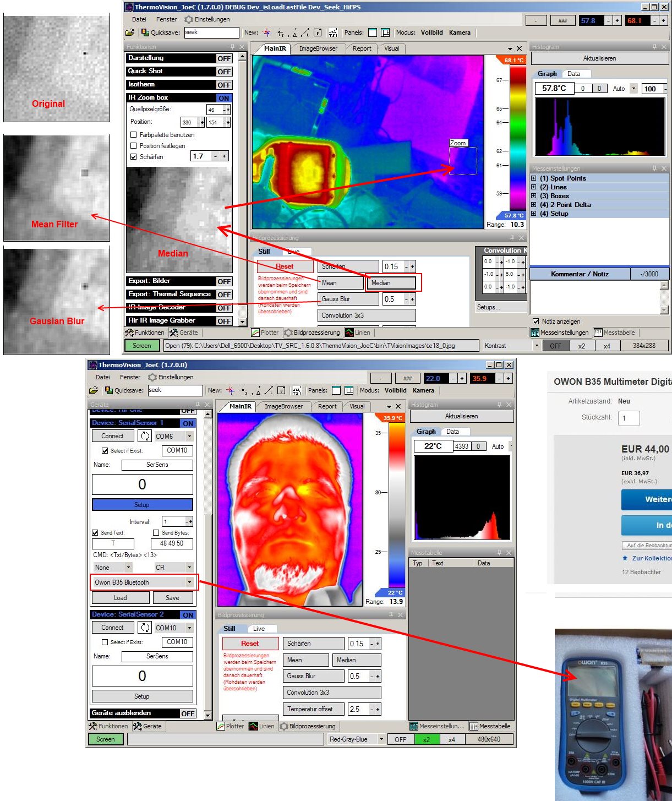
Task: Click the red spot point tool in upper window
Action: pyautogui.click(x=267, y=32)
